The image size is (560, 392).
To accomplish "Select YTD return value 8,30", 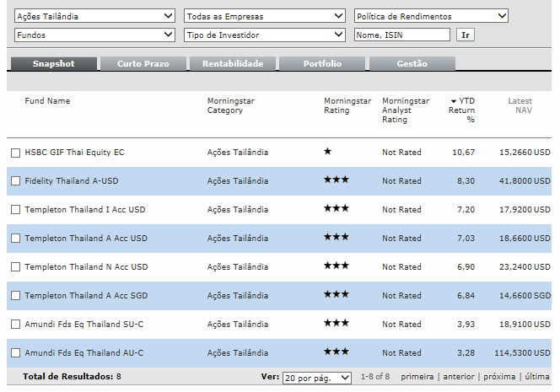I will 466,181.
